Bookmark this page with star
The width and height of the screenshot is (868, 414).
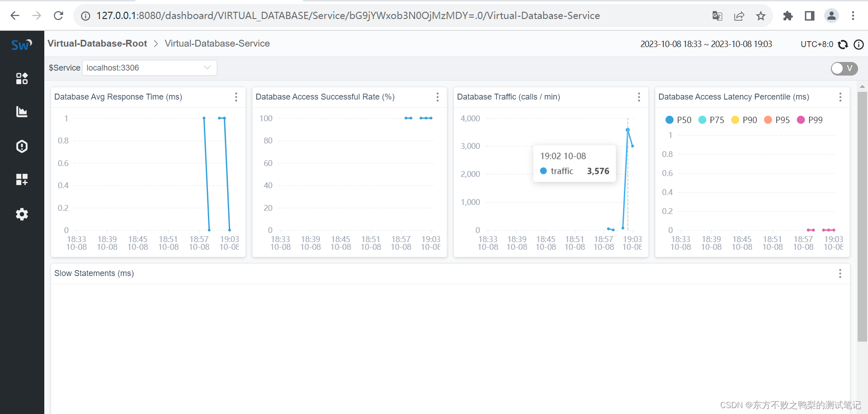pyautogui.click(x=761, y=16)
